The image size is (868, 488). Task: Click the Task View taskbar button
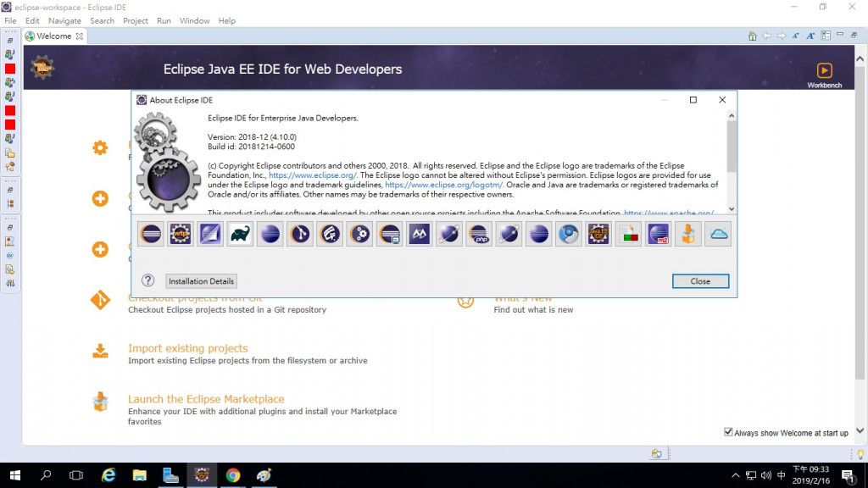pyautogui.click(x=76, y=475)
